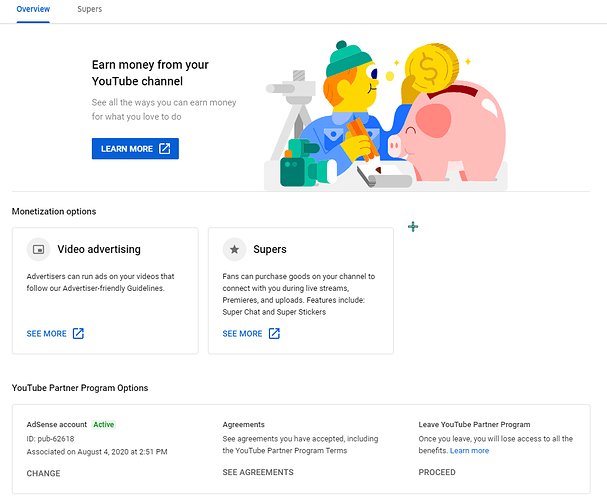Click the Video advertising picture-in-picture icon

(38, 250)
